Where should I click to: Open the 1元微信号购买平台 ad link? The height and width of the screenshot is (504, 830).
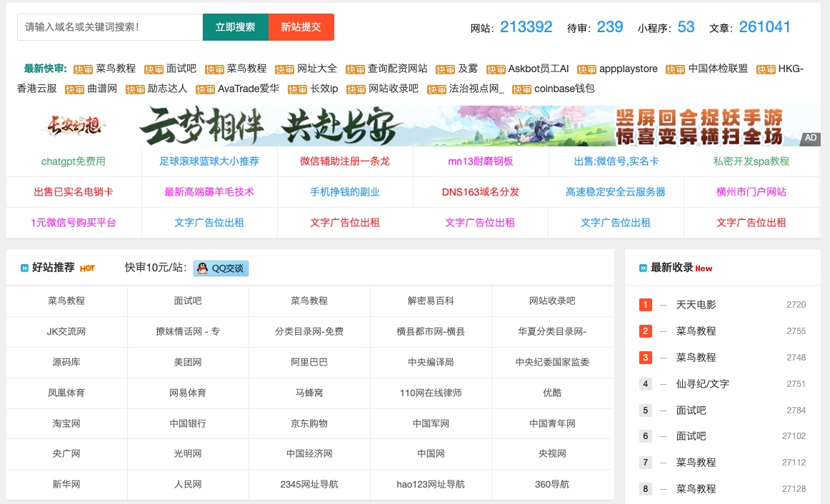coord(74,223)
